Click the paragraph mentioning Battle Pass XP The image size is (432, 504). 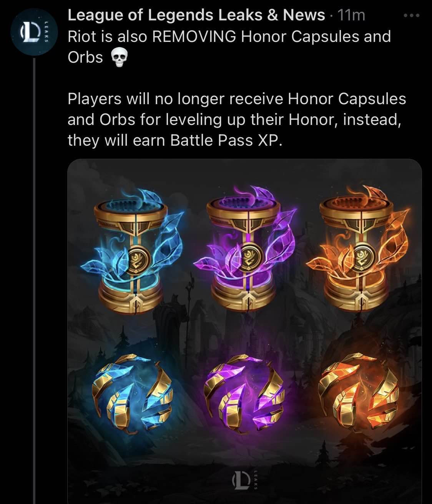(237, 120)
